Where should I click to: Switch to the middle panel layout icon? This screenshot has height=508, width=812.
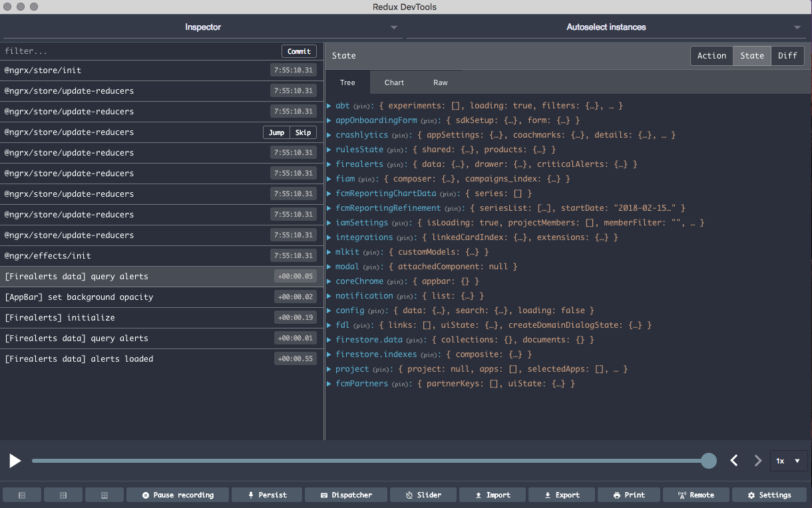tap(63, 495)
